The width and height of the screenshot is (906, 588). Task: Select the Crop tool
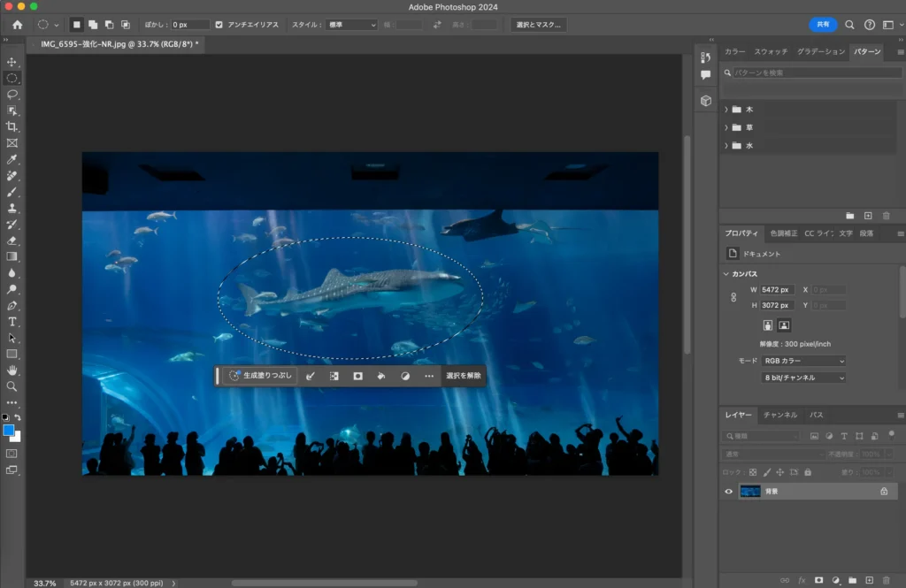coord(12,126)
